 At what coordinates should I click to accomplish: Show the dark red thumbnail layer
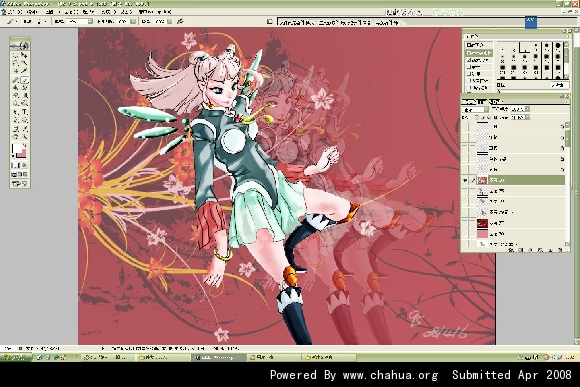465,223
